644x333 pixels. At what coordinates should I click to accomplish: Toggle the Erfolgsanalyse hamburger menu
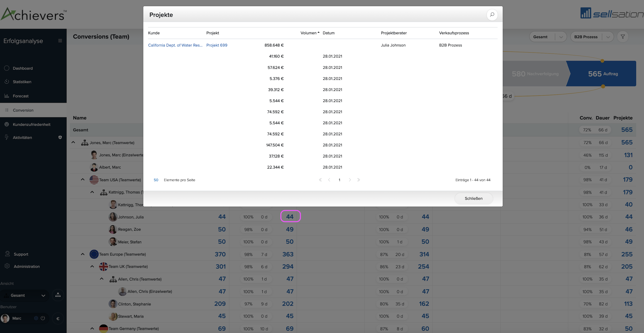click(60, 41)
